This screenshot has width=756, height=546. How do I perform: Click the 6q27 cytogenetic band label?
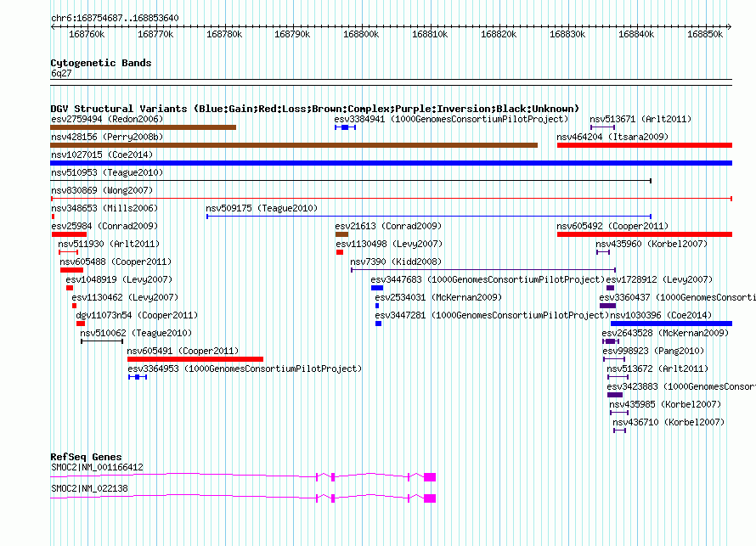coord(61,73)
